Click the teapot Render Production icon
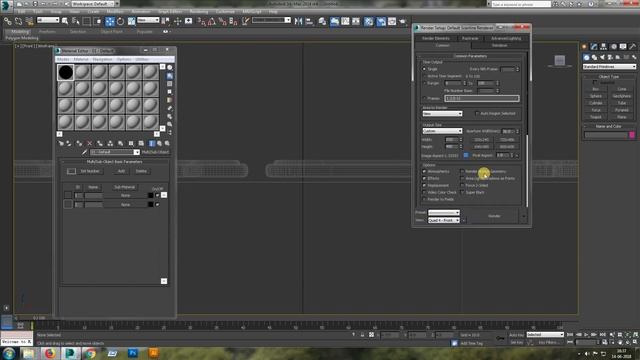The width and height of the screenshot is (640, 360). tap(403, 21)
